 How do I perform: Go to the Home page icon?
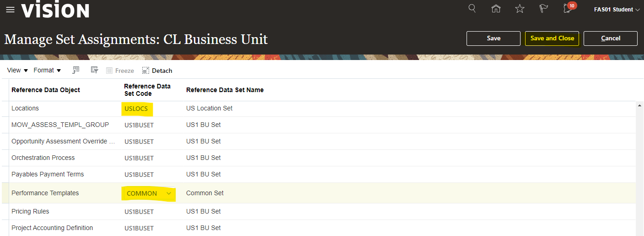(x=496, y=9)
